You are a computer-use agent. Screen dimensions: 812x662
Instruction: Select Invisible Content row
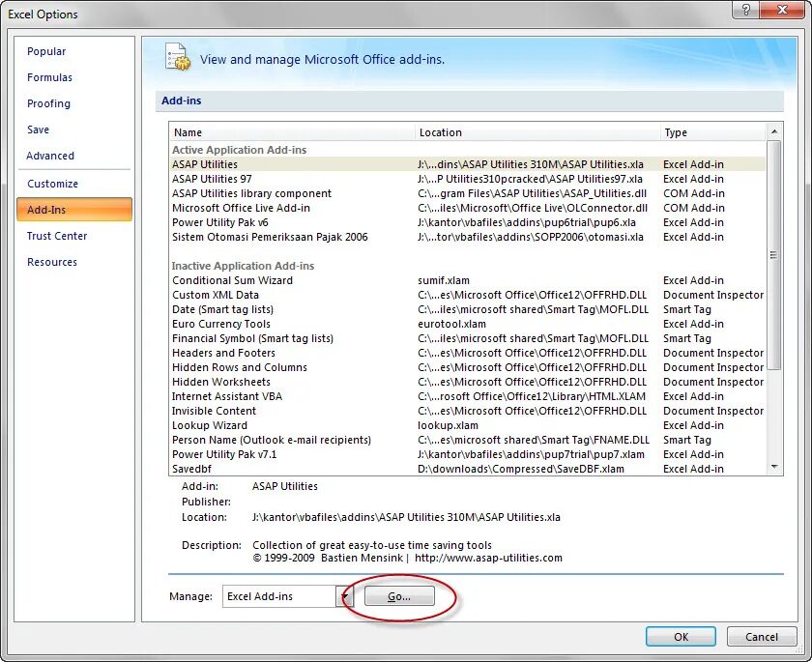(468, 411)
